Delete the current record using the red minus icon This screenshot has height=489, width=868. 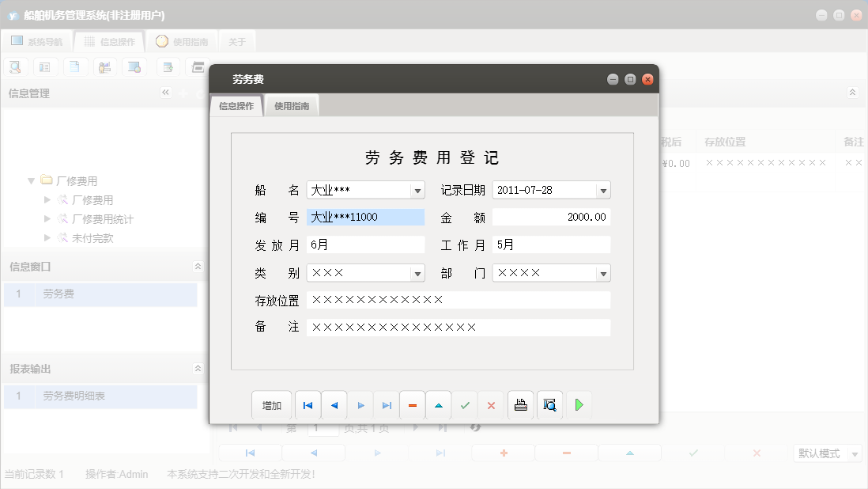(x=412, y=404)
